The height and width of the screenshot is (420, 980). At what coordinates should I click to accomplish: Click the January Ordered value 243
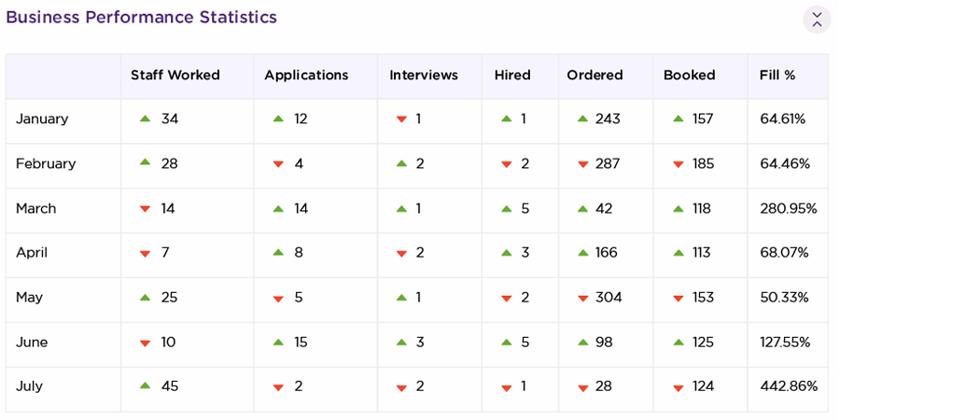click(x=609, y=119)
